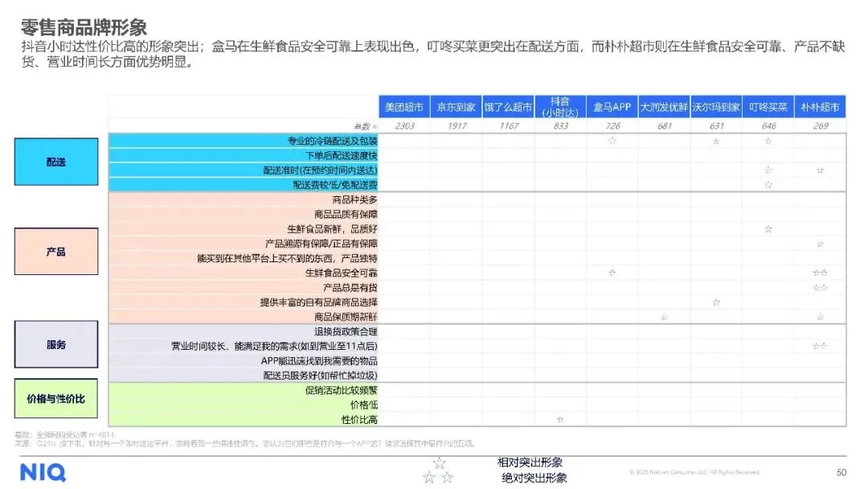
Task: Click the 抖音(小时达) column header
Action: [560, 107]
